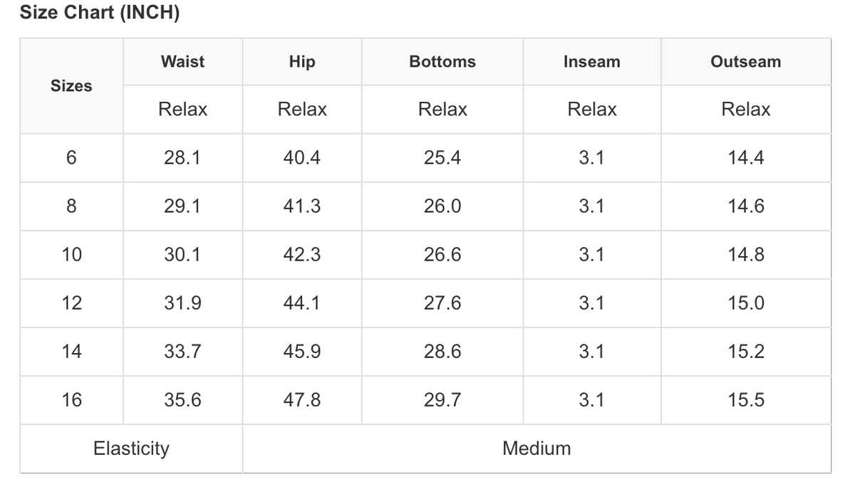Click the Elasticity label cell
Viewport: 865px width, 504px height.
(131, 448)
